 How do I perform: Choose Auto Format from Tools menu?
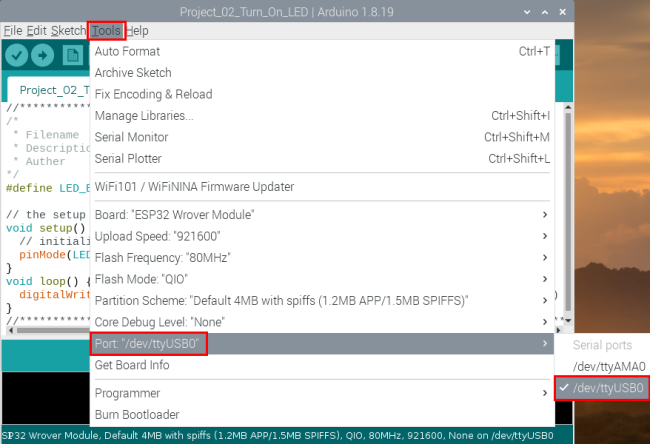[x=322, y=51]
